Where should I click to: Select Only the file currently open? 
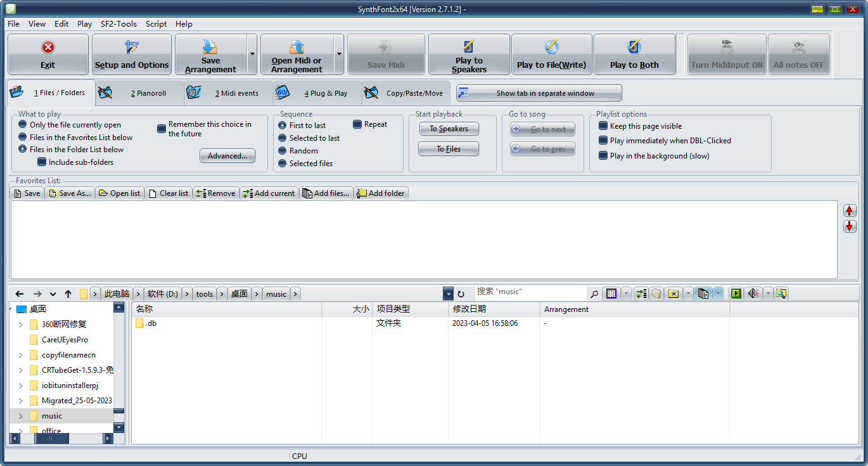click(70, 125)
